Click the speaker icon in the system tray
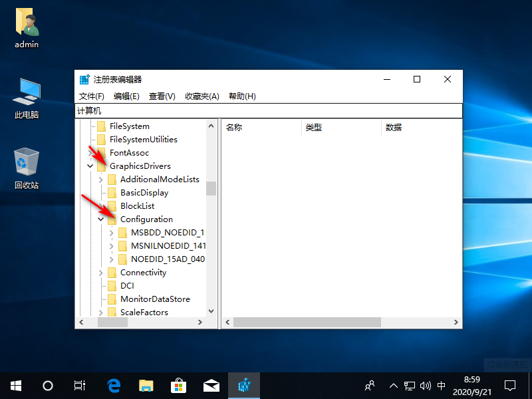Image resolution: width=532 pixels, height=399 pixels. (426, 385)
